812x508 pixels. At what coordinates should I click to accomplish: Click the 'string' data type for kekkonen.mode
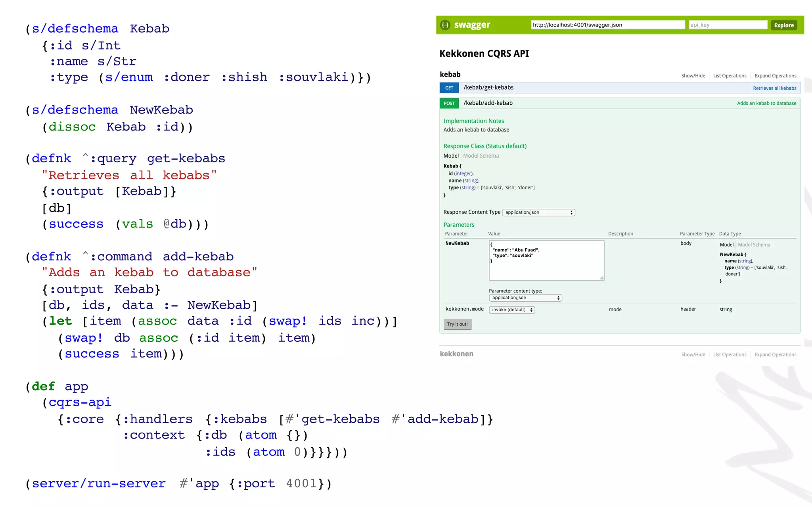click(x=726, y=310)
